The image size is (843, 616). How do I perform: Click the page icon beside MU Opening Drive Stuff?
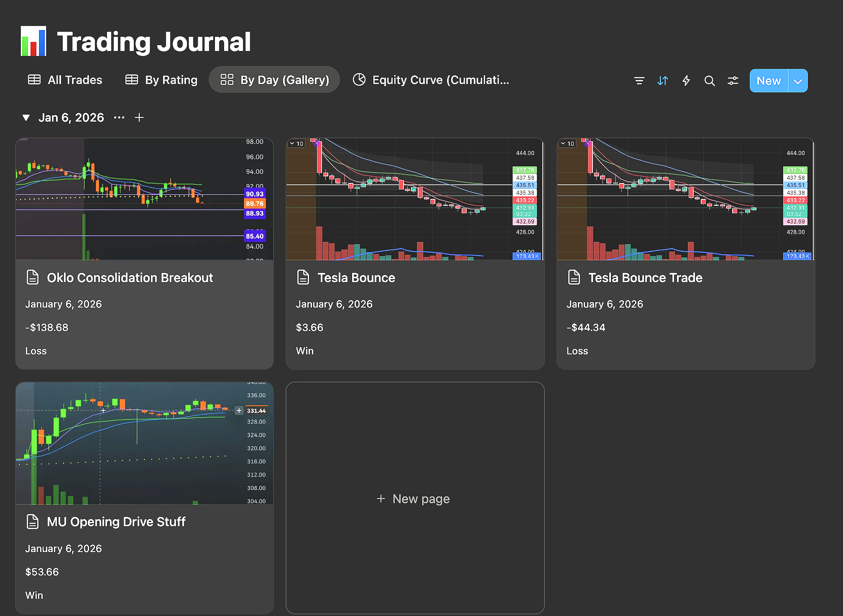(32, 522)
